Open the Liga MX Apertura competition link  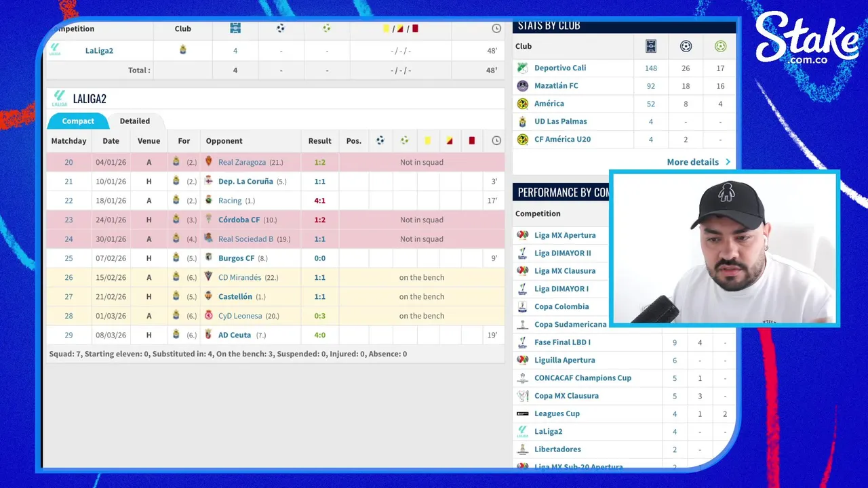tap(565, 235)
